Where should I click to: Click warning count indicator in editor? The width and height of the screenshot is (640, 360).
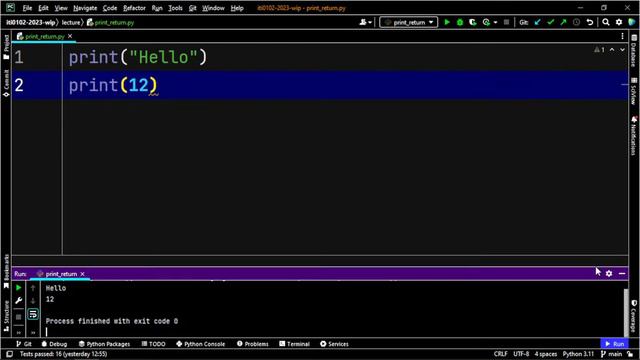pos(599,49)
